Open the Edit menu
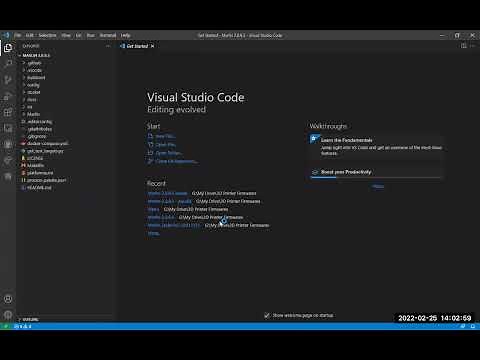Screen dimensions: 480x360 click(x=30, y=35)
